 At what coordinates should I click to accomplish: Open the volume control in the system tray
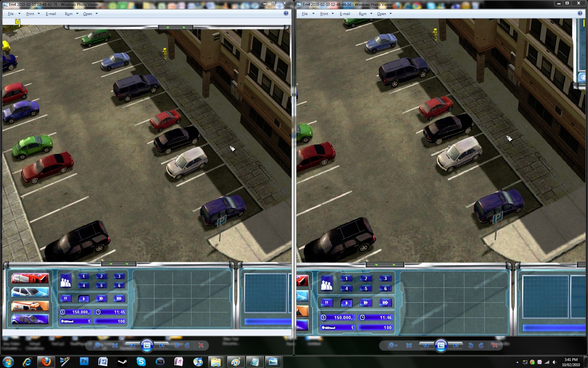(x=555, y=362)
